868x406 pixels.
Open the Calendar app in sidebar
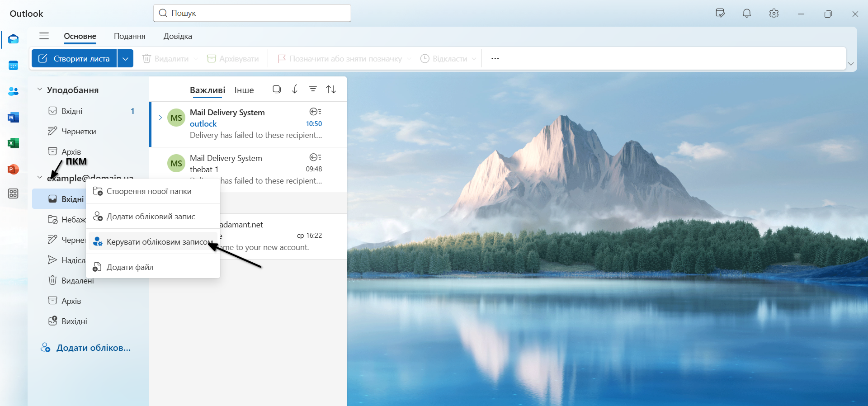coord(13,66)
